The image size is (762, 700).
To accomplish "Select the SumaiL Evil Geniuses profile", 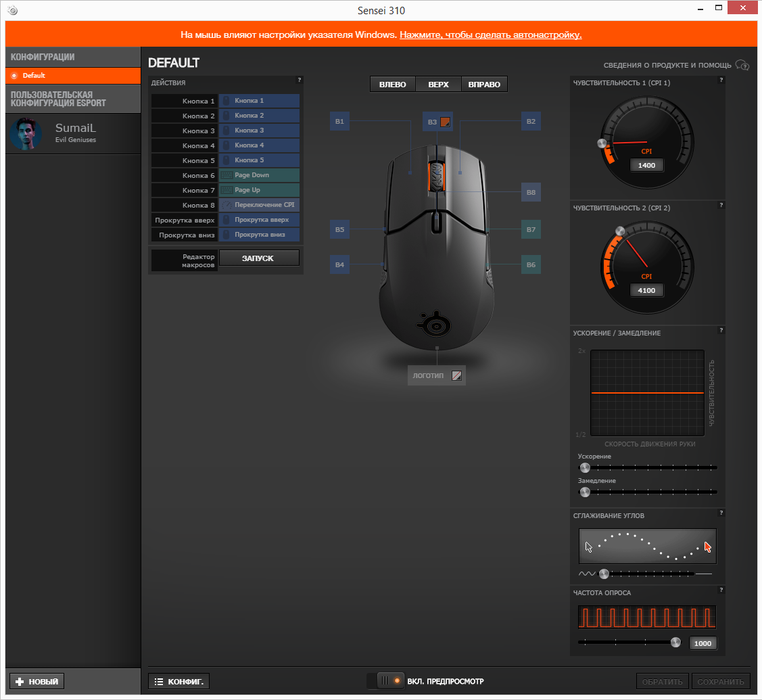I will tap(73, 134).
